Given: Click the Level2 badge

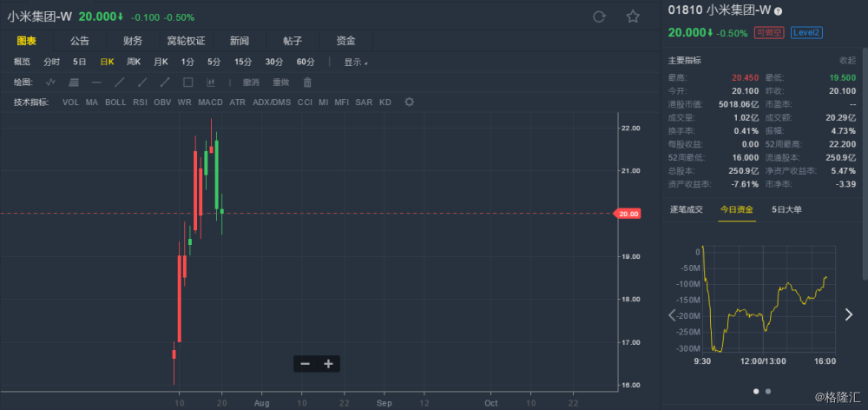Looking at the screenshot, I should (x=806, y=33).
